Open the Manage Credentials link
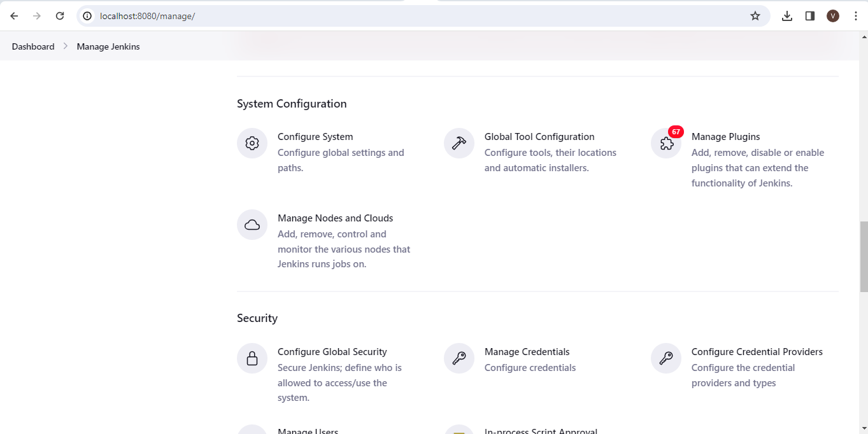The height and width of the screenshot is (434, 868). pyautogui.click(x=527, y=352)
